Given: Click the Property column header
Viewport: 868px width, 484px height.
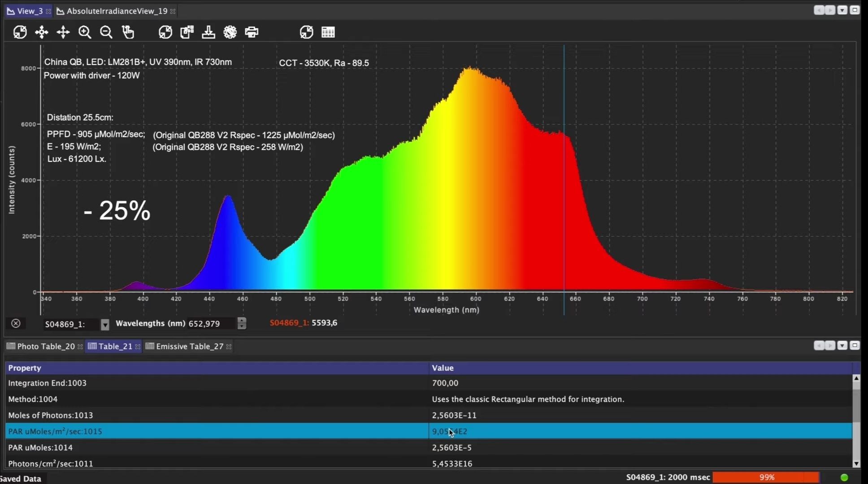Looking at the screenshot, I should pos(217,368).
